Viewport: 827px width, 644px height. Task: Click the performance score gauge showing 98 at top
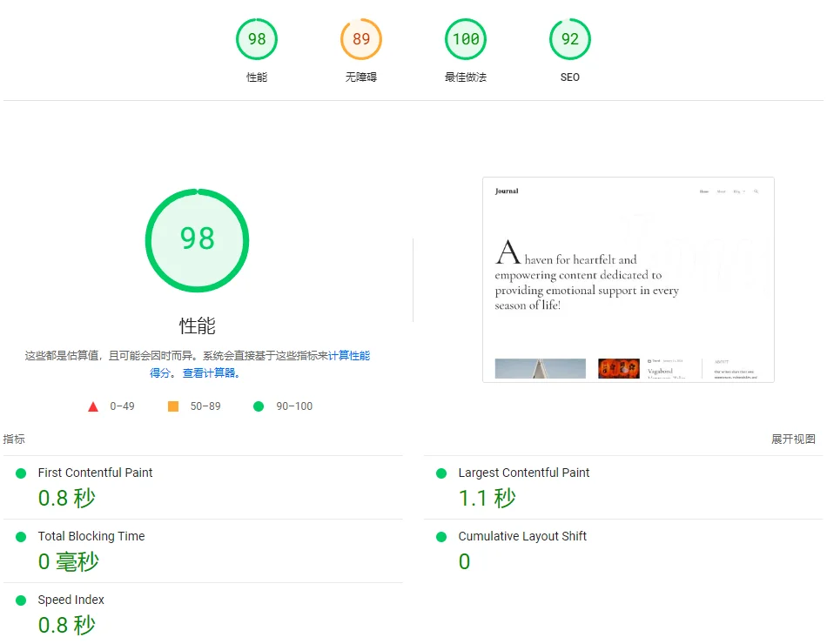[256, 39]
